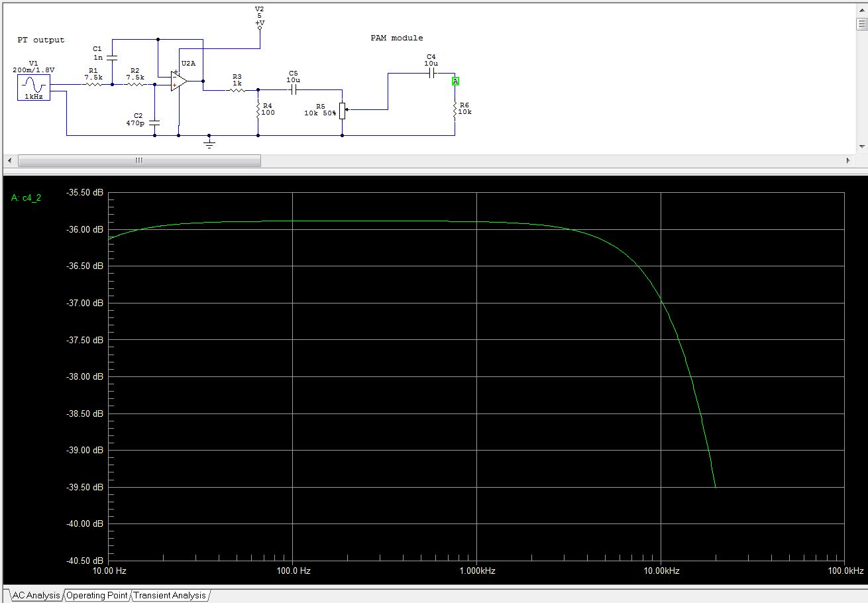The image size is (868, 603).
Task: Open the Transient Analysis tab
Action: coord(170,595)
